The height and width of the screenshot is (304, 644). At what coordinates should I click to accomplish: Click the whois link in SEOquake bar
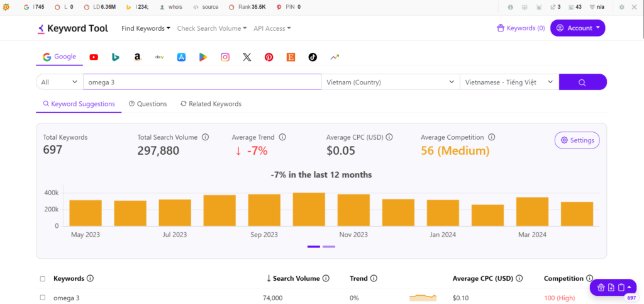coord(171,7)
